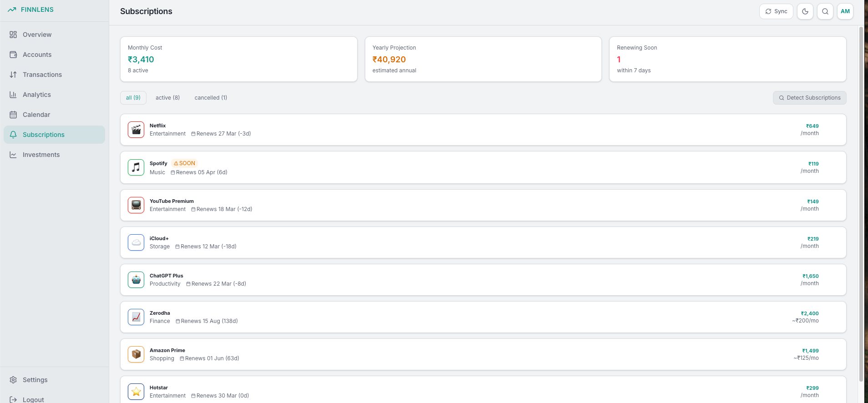Click the Renewing Soon count 1
868x403 pixels.
[x=619, y=60]
